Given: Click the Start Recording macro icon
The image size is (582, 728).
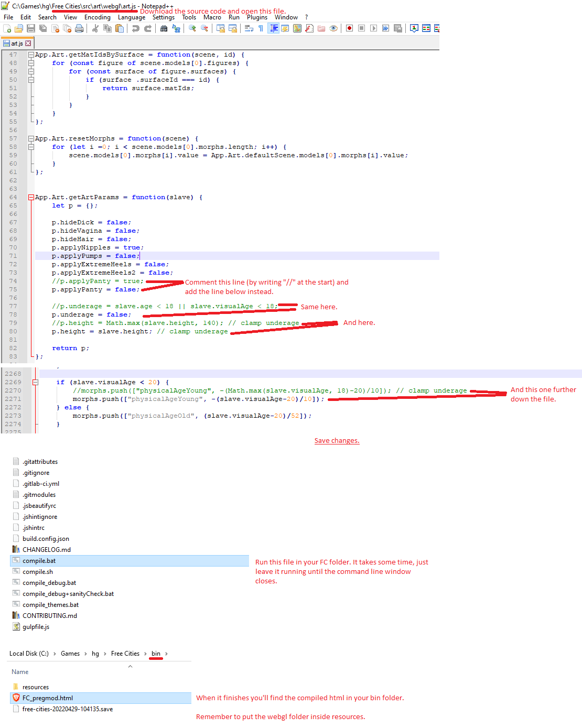Looking at the screenshot, I should (349, 28).
